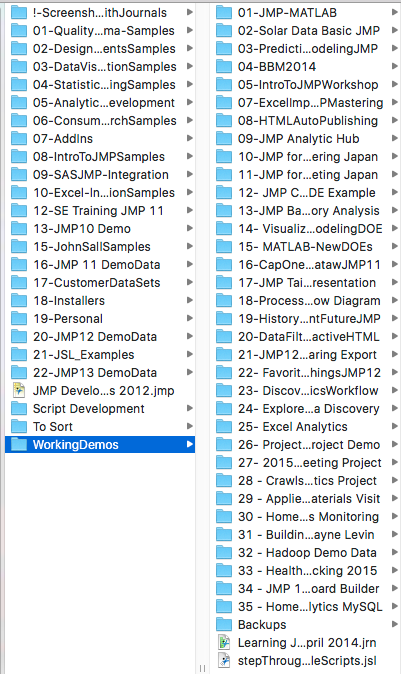Select 23- Discov...icsWorkflow folder name

point(308,390)
